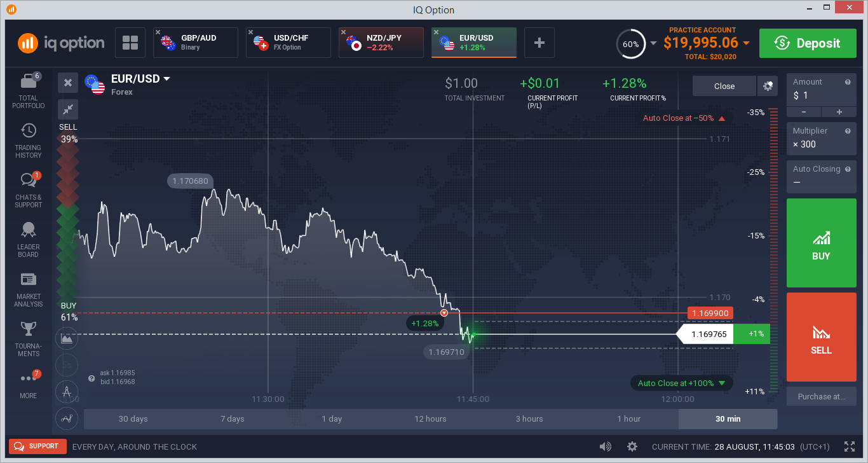The image size is (868, 463).
Task: Increase amount with the plus button
Action: coord(839,112)
